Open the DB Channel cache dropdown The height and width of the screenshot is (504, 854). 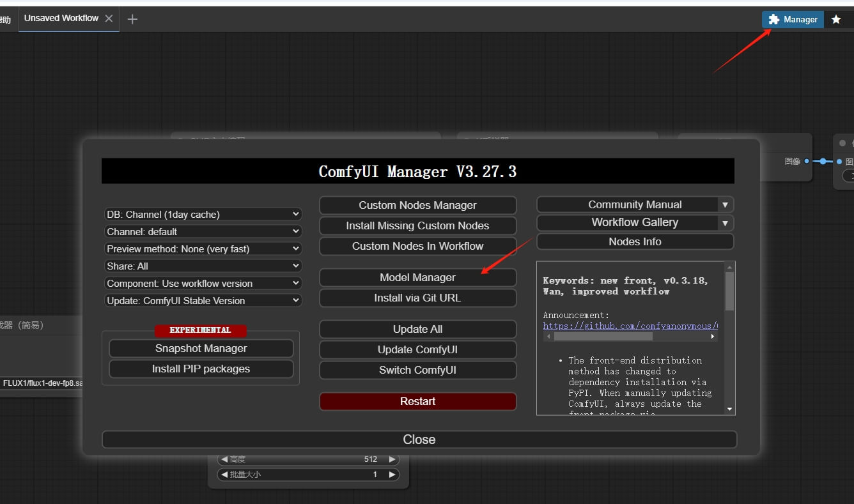point(203,215)
